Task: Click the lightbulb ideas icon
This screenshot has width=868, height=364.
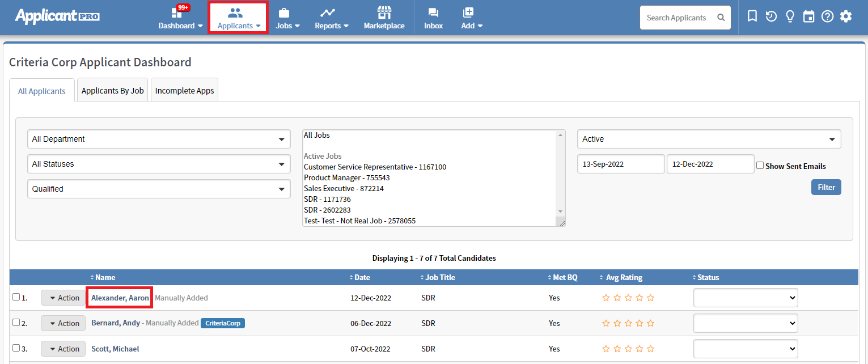Action: [x=789, y=16]
